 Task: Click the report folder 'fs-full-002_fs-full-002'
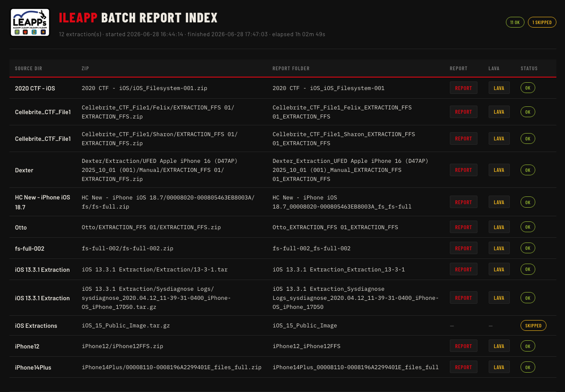tap(312, 249)
